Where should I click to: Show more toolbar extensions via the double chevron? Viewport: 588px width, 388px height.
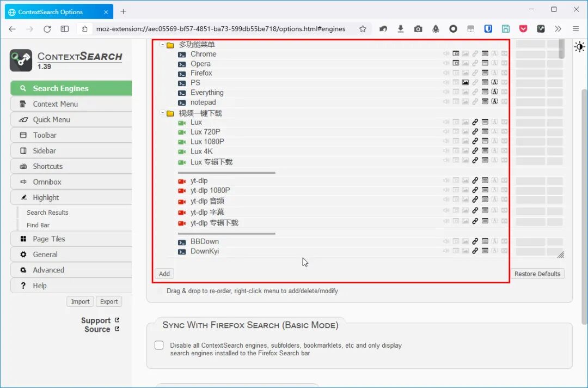tap(558, 29)
